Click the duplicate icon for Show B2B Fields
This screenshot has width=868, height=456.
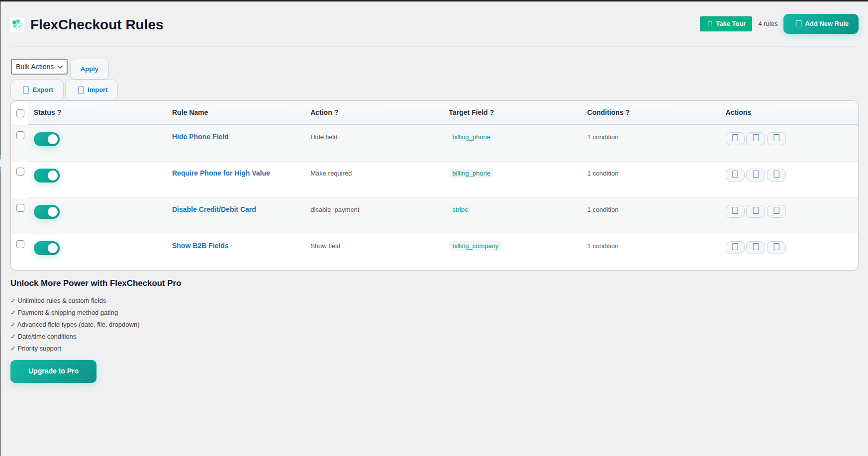pyautogui.click(x=755, y=247)
